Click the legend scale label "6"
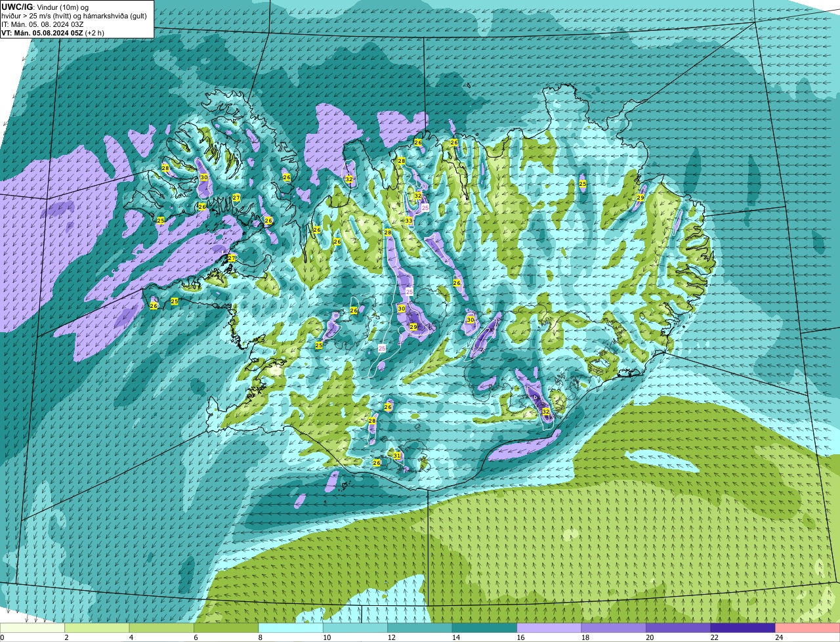The image size is (840, 642). (x=195, y=637)
